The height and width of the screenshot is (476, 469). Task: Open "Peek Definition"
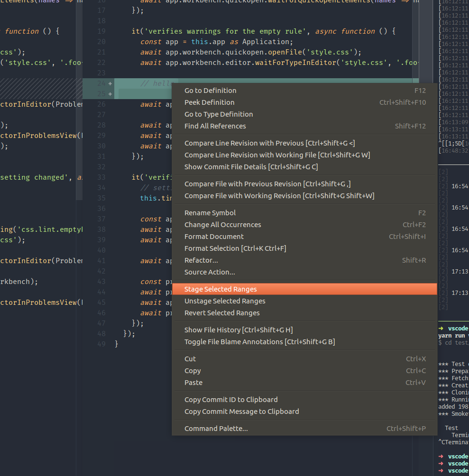coord(209,102)
